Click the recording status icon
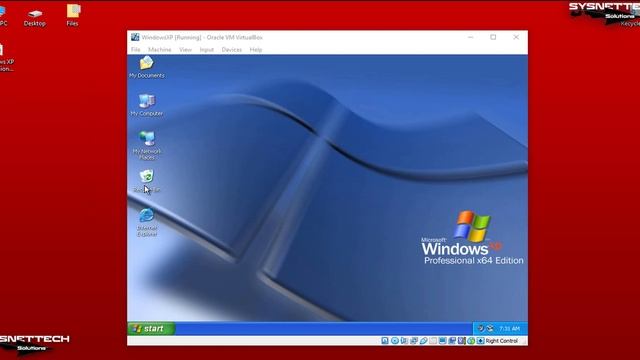 tap(452, 340)
